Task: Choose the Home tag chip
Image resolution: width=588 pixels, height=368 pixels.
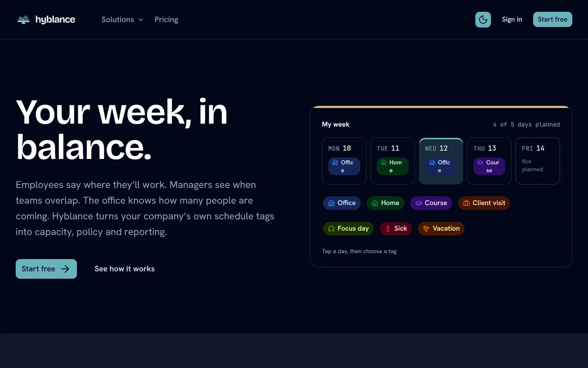Action: tap(385, 203)
